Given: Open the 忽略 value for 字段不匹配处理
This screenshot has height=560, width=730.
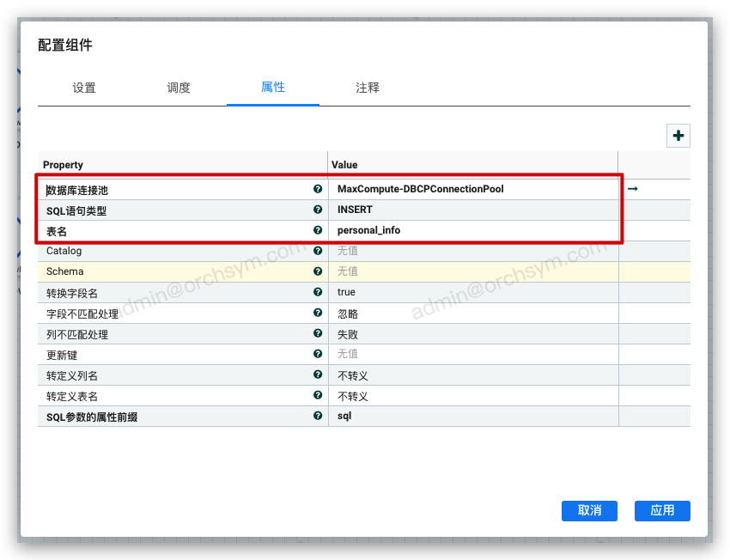Looking at the screenshot, I should coord(348,313).
